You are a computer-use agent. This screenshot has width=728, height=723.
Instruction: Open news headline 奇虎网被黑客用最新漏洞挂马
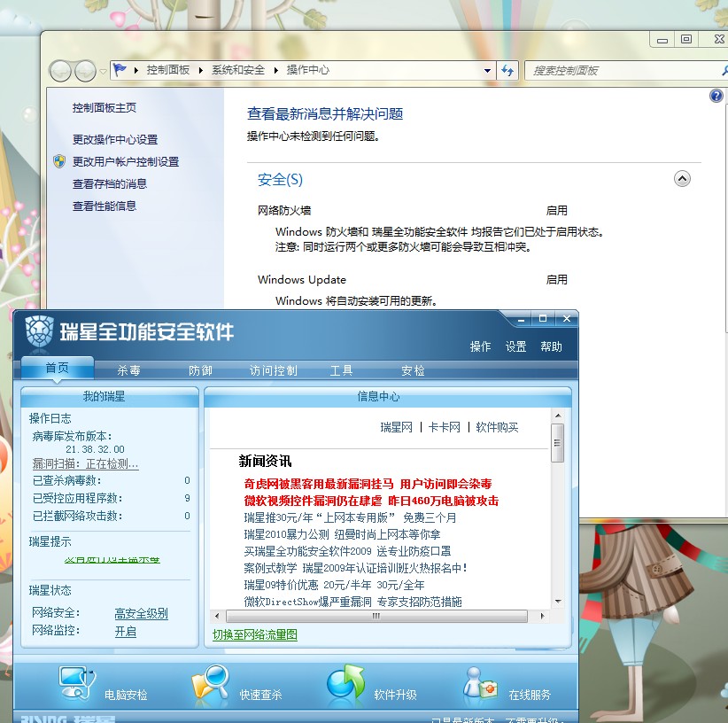point(368,484)
